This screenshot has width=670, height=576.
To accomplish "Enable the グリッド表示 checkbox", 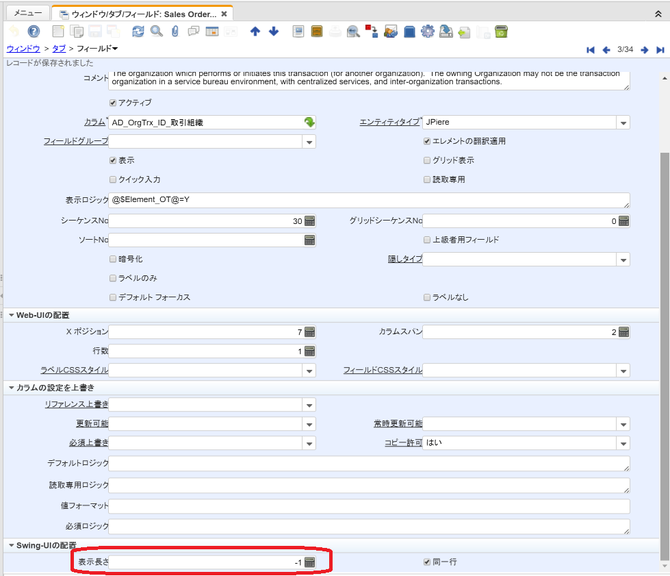I will 427,160.
